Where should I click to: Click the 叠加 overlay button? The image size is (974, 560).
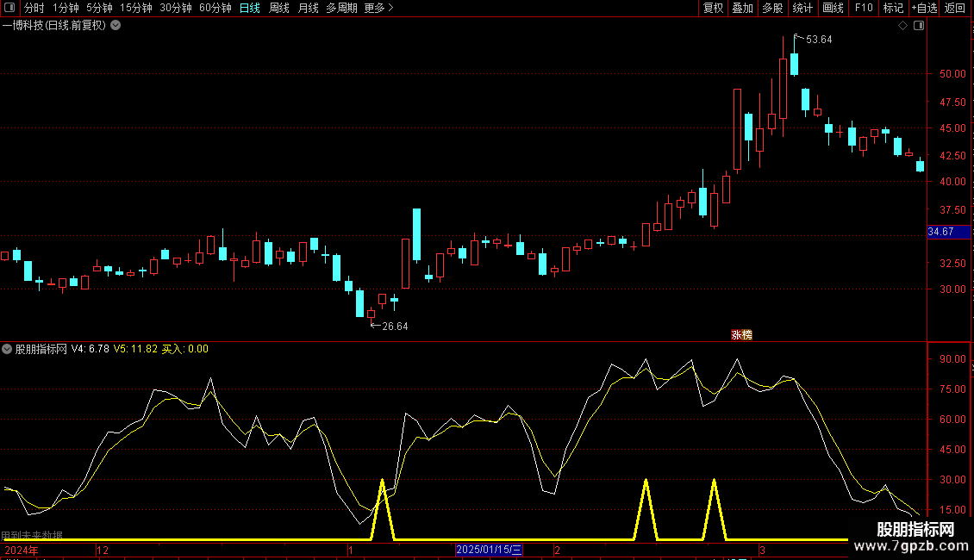pyautogui.click(x=742, y=8)
